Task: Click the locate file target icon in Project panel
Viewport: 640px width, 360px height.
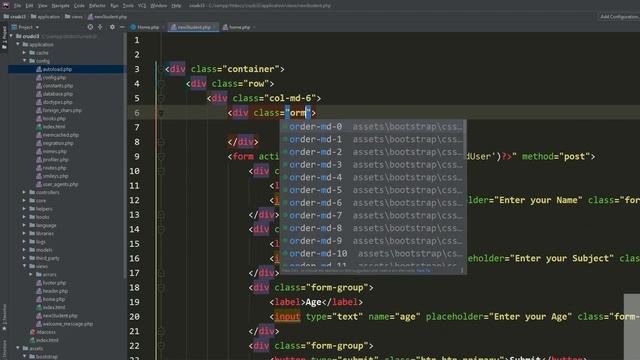Action: point(90,27)
